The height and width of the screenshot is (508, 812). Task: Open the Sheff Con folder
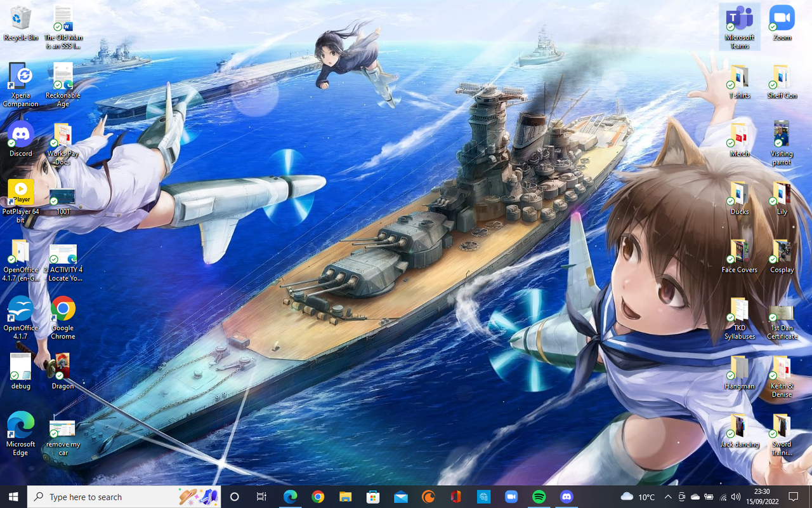[782, 81]
